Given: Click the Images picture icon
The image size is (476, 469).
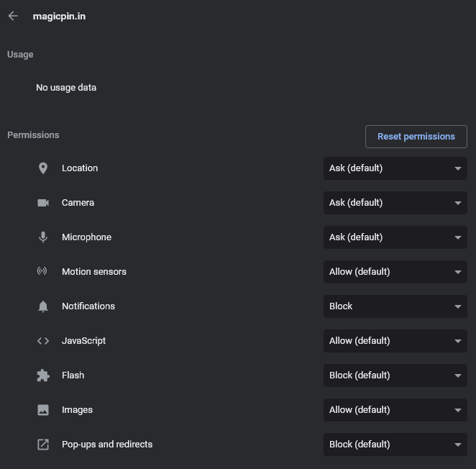Looking at the screenshot, I should tap(43, 410).
